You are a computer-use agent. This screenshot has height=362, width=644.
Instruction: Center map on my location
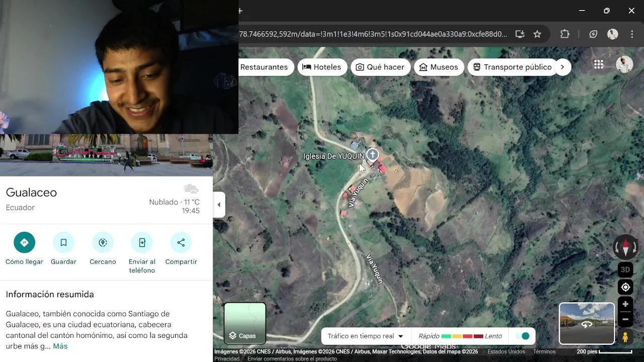click(x=625, y=287)
